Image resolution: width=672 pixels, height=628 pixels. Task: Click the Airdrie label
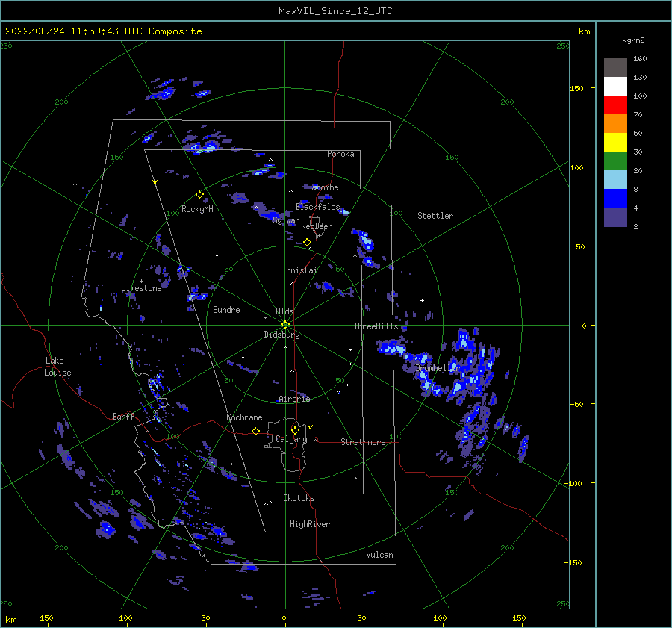pyautogui.click(x=294, y=399)
